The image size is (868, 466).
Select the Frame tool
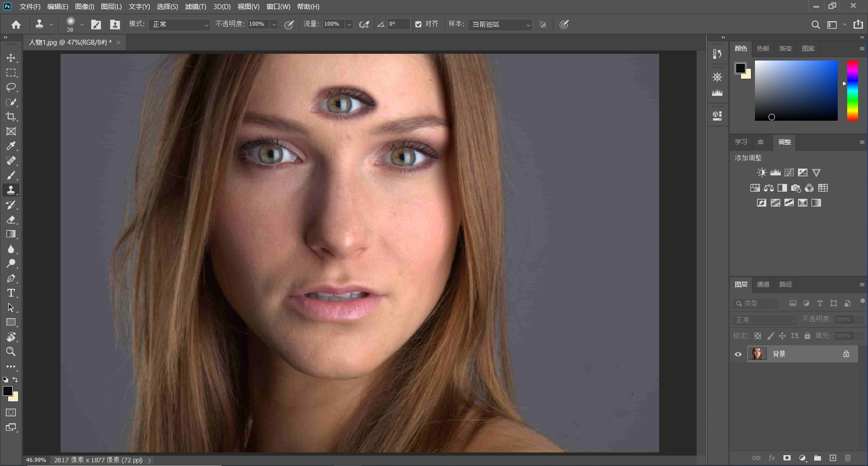click(11, 132)
